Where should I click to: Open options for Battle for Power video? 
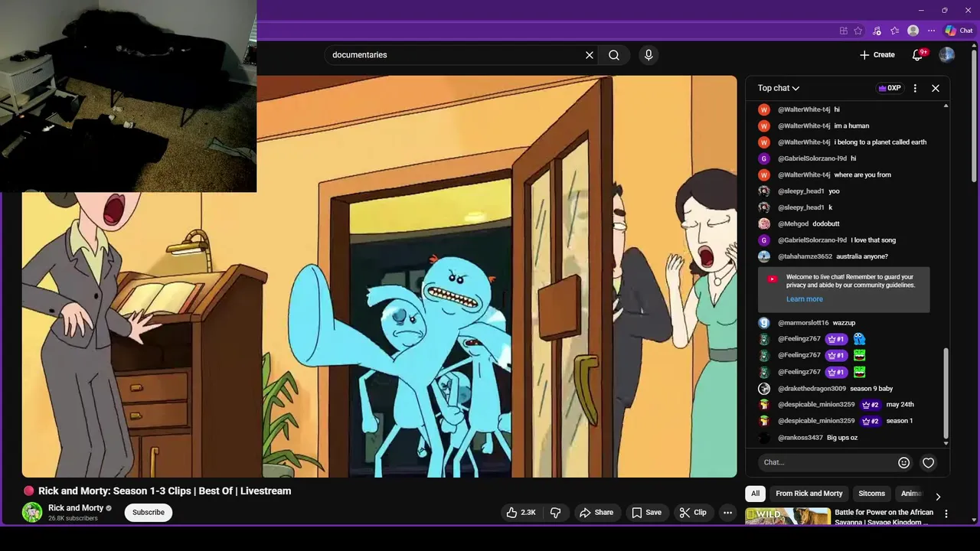point(946,514)
